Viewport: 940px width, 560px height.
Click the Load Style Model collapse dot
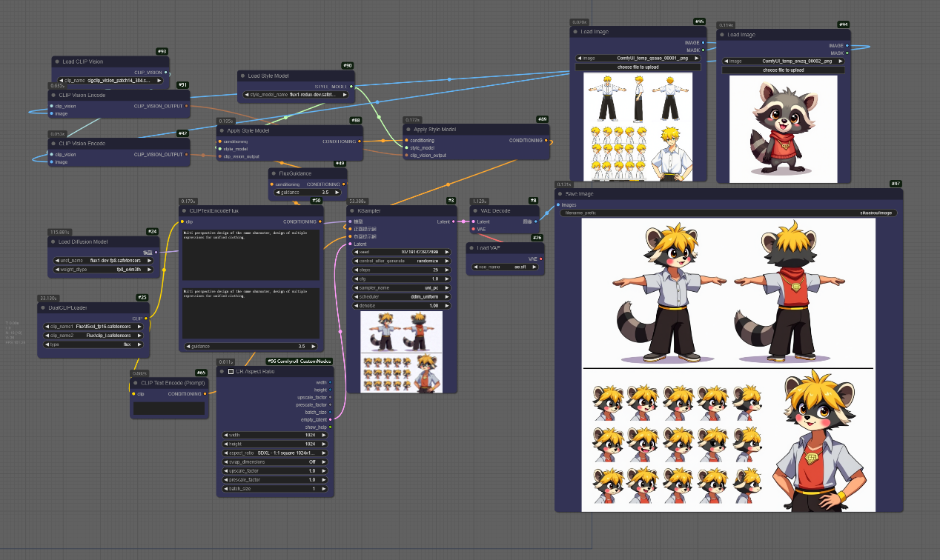point(242,76)
